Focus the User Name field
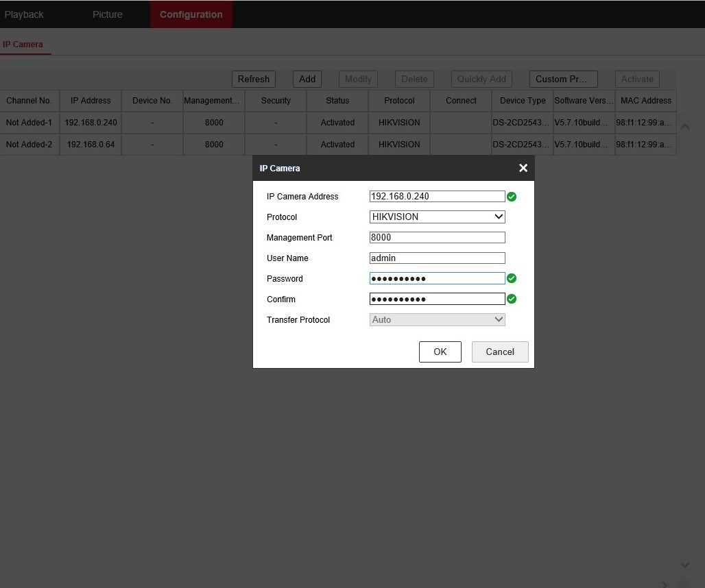Screen dimensions: 705x588 [437, 258]
